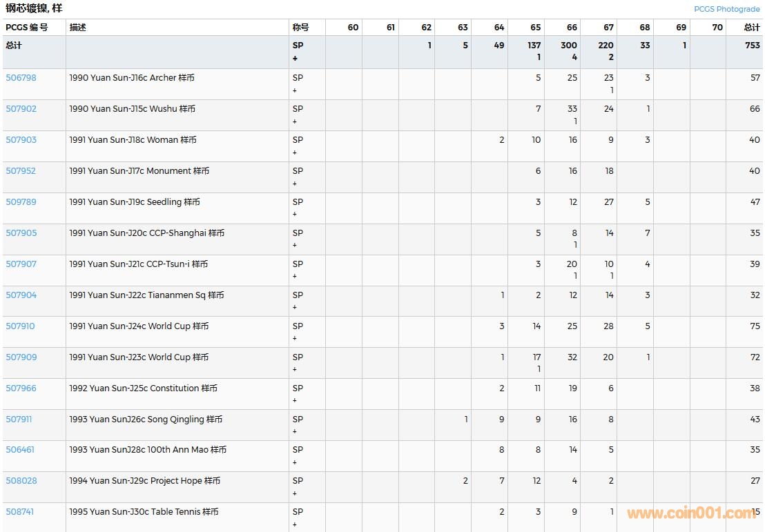Open the 507966 Constitution coin link
The height and width of the screenshot is (532, 765).
point(21,388)
